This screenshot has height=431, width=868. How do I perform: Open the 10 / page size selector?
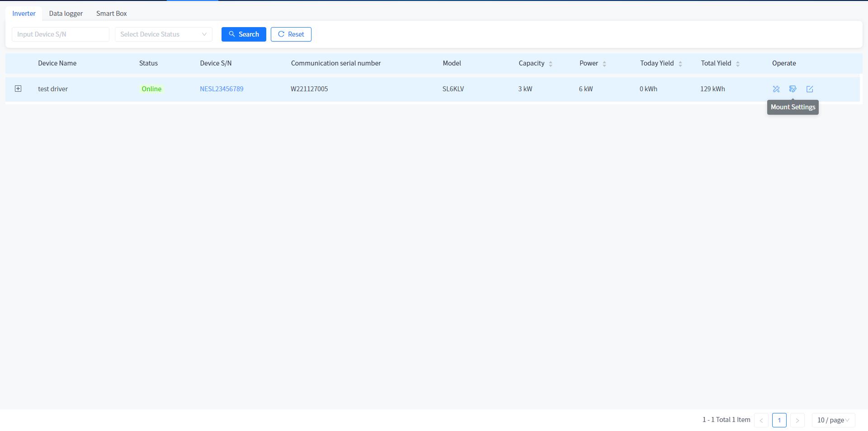coord(833,420)
